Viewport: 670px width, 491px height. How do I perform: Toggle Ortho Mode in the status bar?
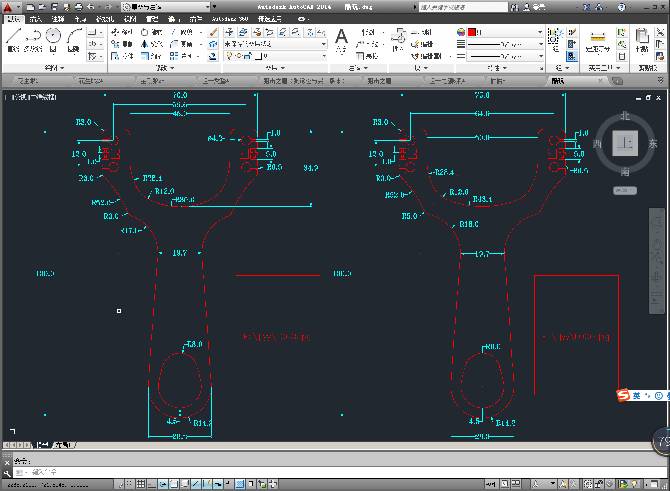(152, 484)
